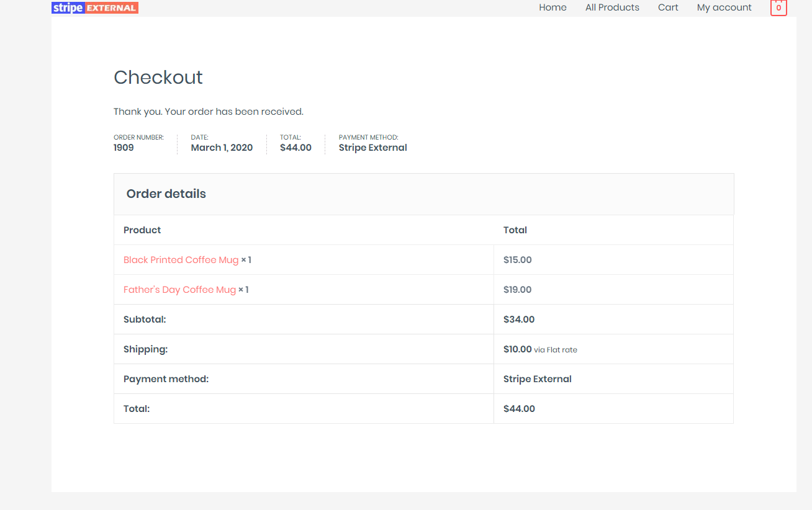Open the Black Printed Coffee Mug link
Viewport: 812px width, 510px height.
click(x=181, y=260)
